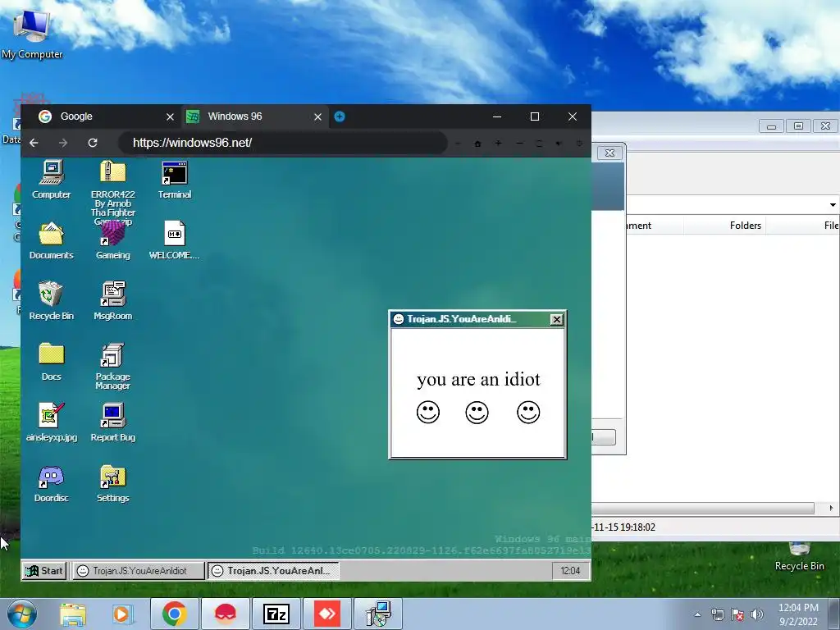
Task: Click the heart icon in the browser toolbar
Action: (559, 144)
